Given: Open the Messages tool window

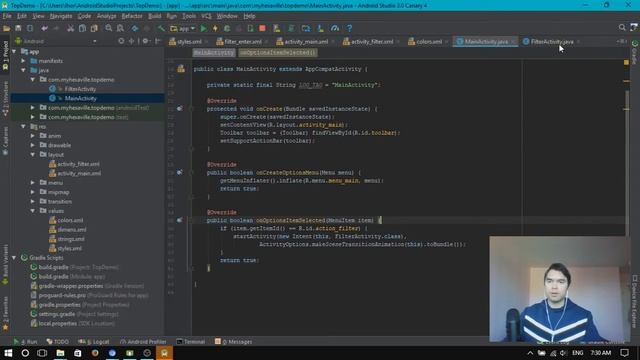Looking at the screenshot, I should click(x=233, y=342).
